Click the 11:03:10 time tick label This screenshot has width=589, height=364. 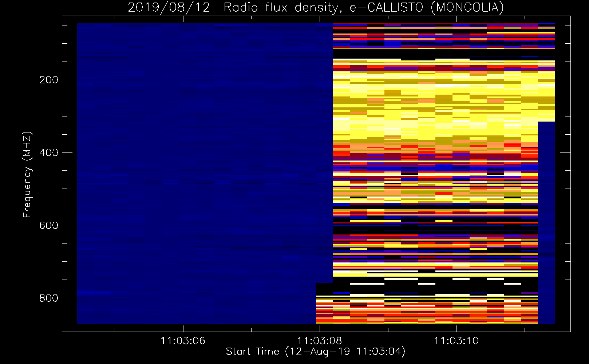[456, 341]
